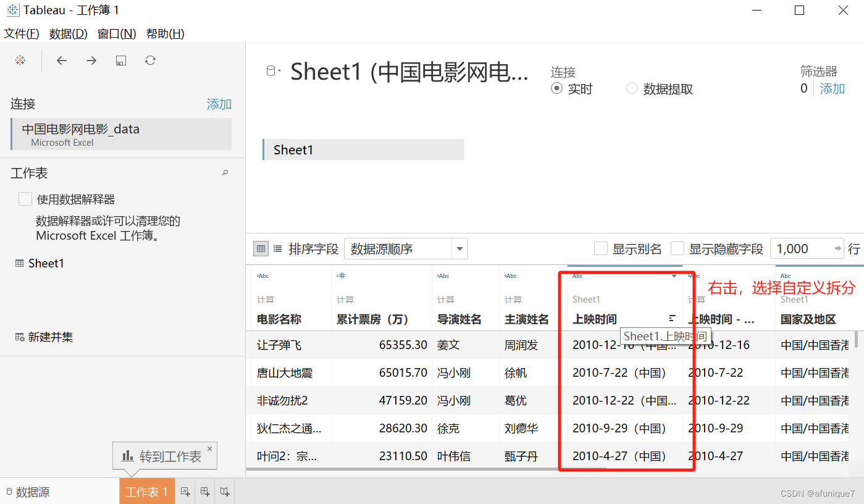Viewport: 864px width, 504px height.
Task: Click the search magnifier beside 工作表
Action: pyautogui.click(x=225, y=173)
